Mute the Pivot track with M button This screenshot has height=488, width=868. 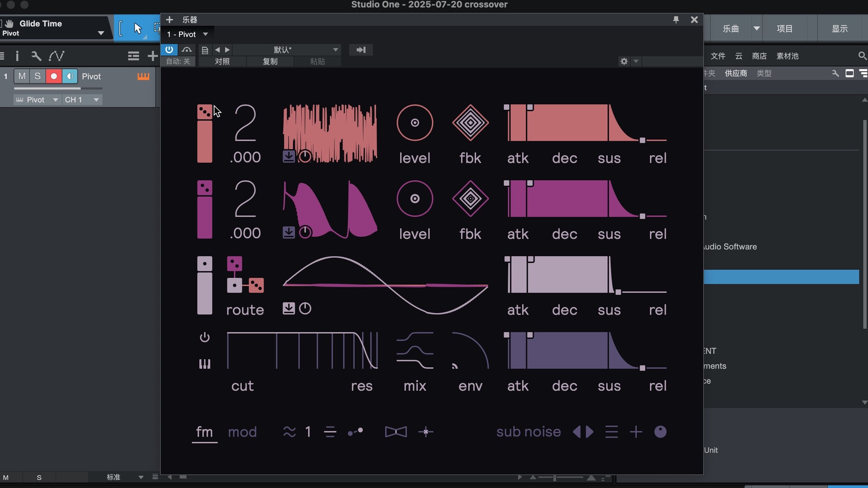(22, 76)
